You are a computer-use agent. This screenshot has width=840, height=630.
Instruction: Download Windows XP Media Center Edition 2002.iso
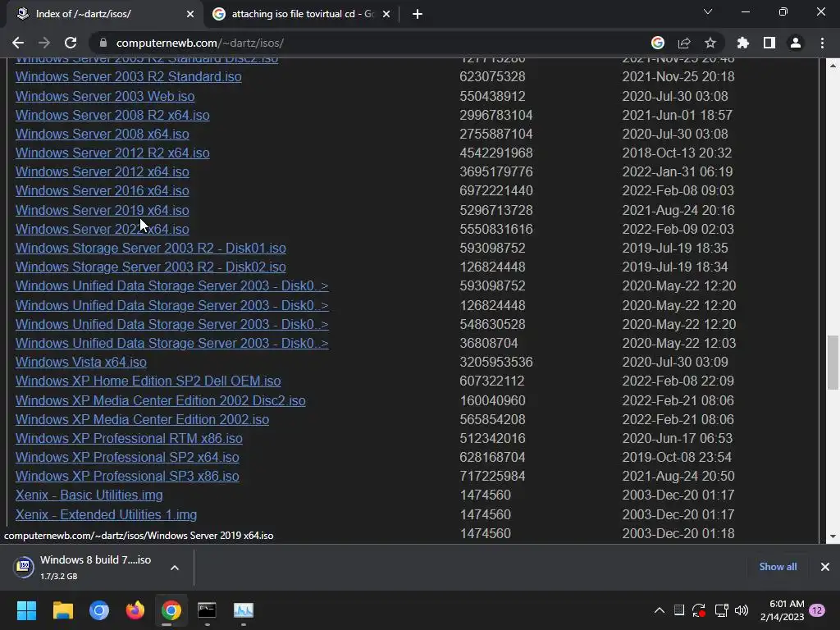tap(142, 419)
